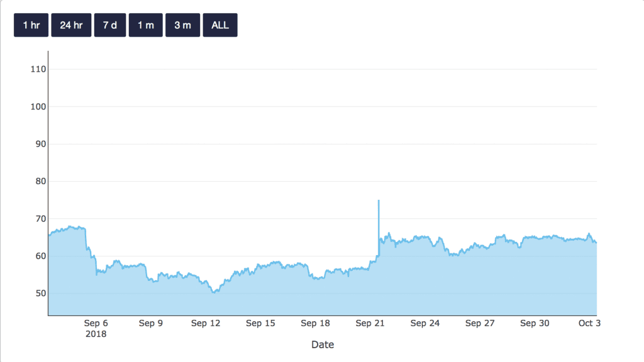
Task: Select the Sep 24 date label
Action: [x=425, y=324]
